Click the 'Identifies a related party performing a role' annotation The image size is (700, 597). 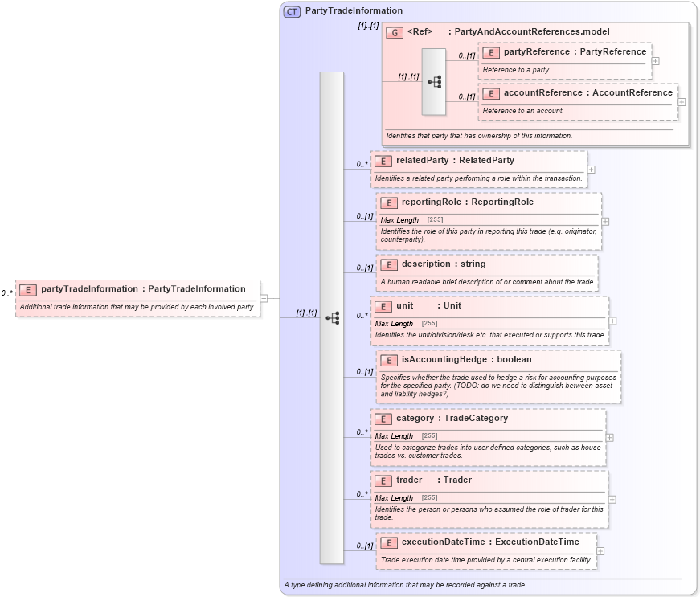click(x=478, y=178)
